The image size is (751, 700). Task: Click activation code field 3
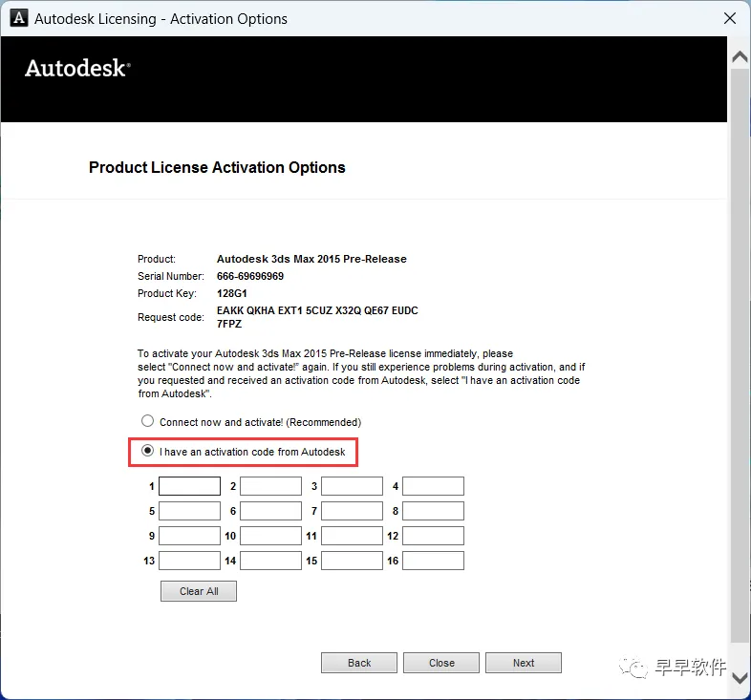click(352, 486)
